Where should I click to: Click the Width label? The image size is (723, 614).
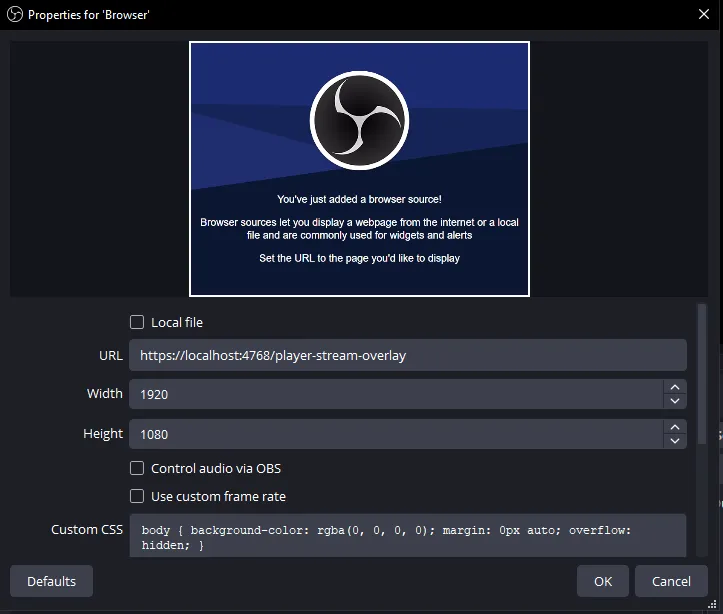pos(105,393)
